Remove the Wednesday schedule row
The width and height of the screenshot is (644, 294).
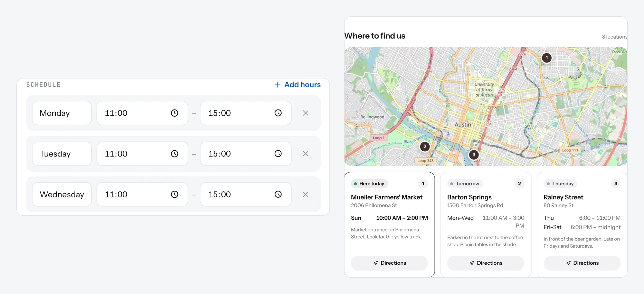click(306, 194)
